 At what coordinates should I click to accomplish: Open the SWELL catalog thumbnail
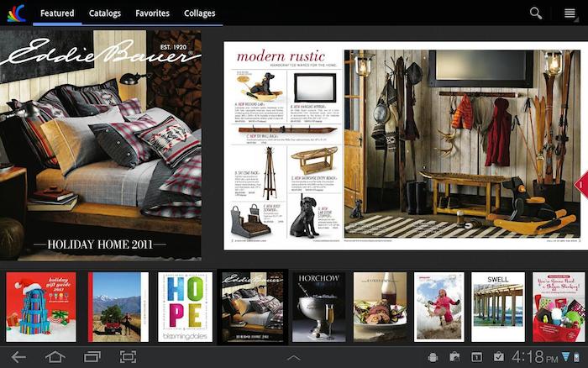497,307
